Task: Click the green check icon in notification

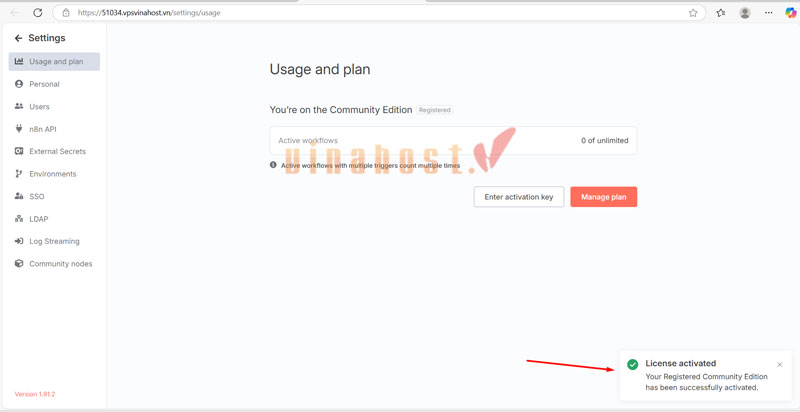Action: coord(633,364)
